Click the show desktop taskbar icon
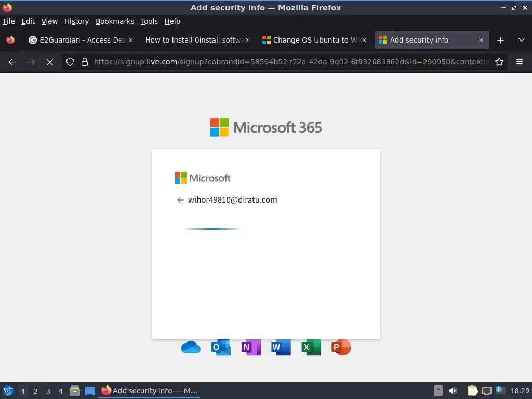 [90, 391]
